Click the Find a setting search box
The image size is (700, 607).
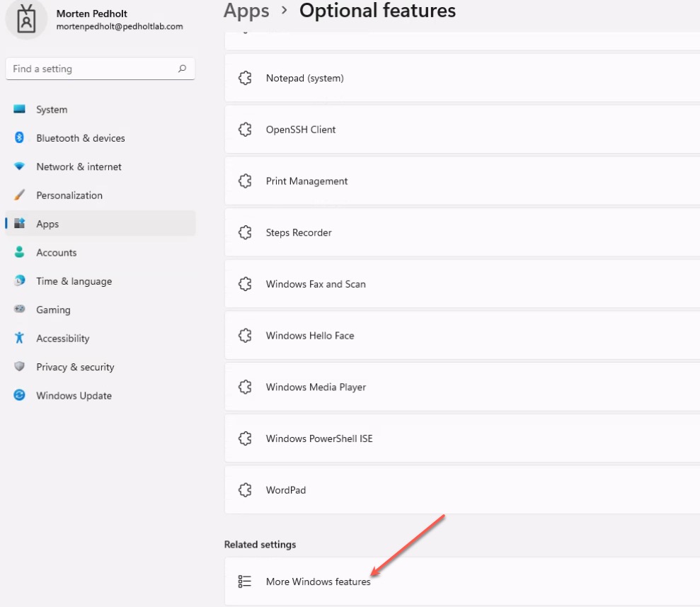tap(100, 69)
